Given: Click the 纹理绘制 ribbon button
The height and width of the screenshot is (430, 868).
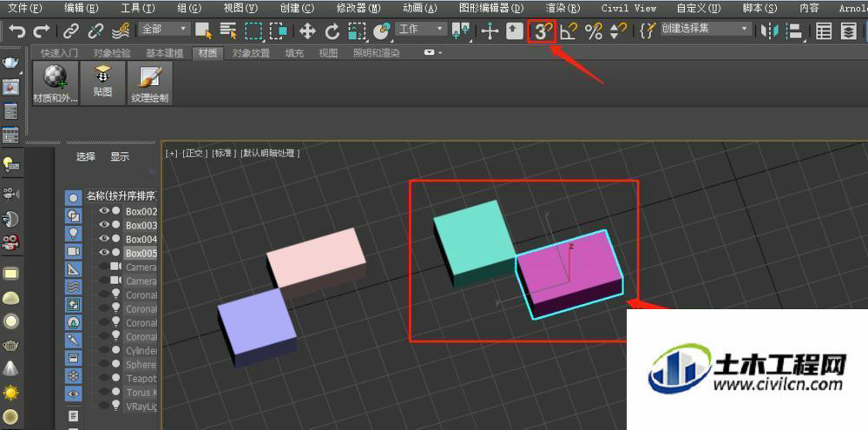Looking at the screenshot, I should pos(150,83).
